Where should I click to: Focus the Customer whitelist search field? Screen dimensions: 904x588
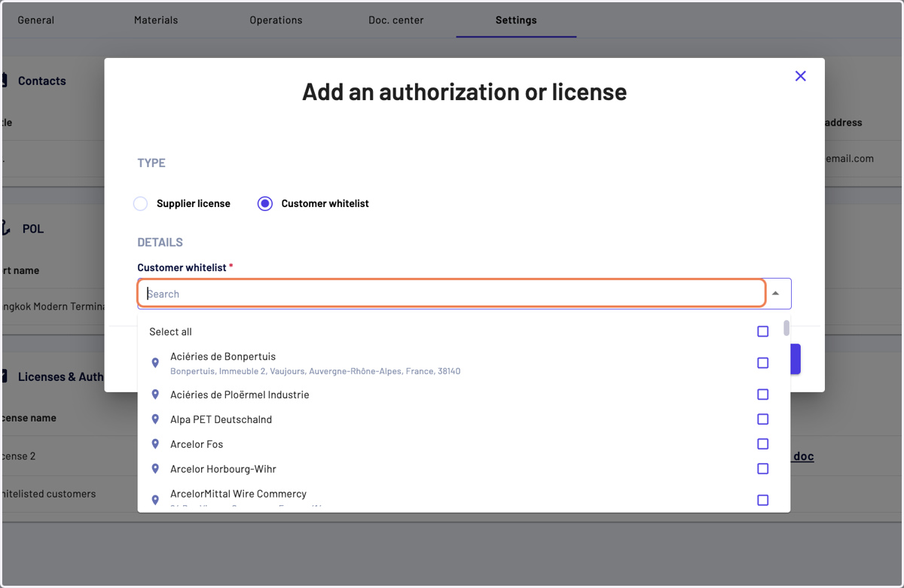coord(452,294)
